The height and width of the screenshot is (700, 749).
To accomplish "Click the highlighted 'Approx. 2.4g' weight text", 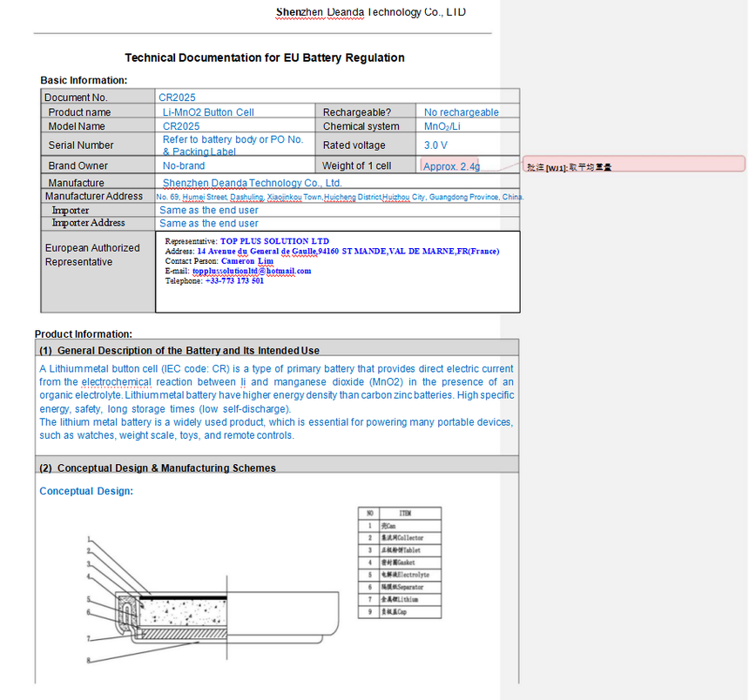I will coord(451,166).
